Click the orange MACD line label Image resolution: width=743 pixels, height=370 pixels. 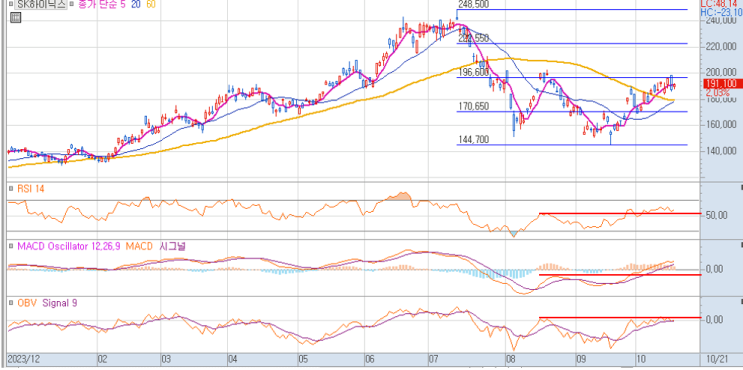(x=139, y=246)
